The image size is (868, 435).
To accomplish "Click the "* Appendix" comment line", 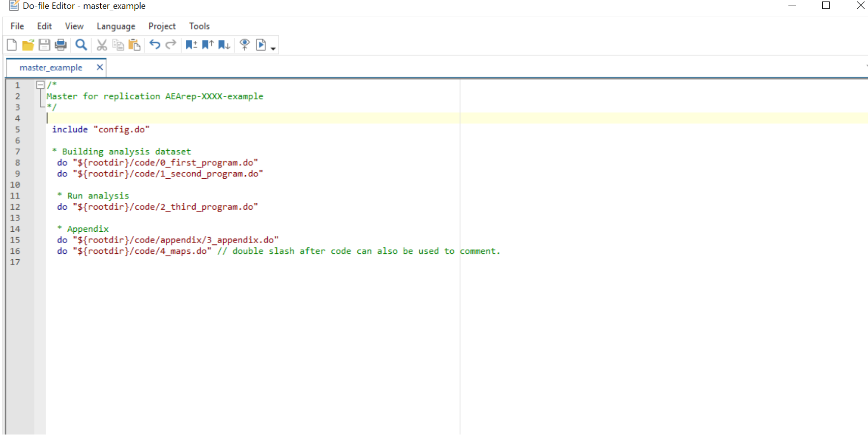I will click(83, 229).
